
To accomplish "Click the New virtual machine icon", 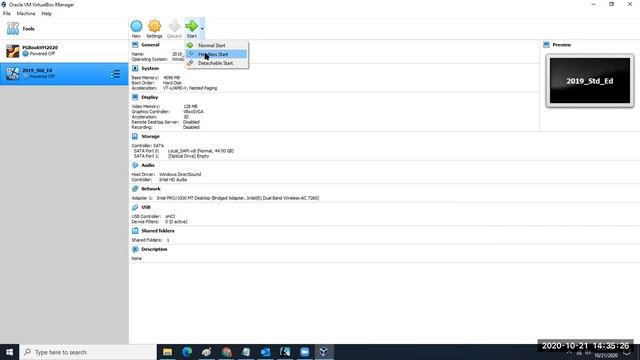I will [136, 26].
